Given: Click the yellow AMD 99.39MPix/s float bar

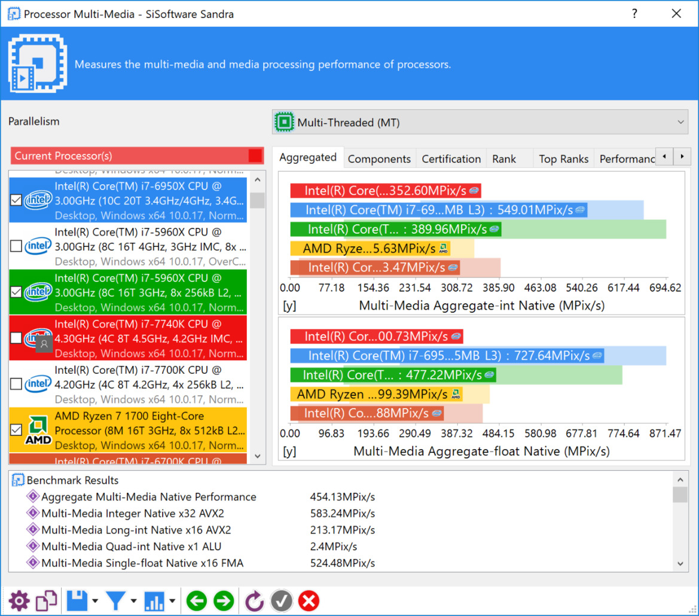Looking at the screenshot, I should coord(376,394).
